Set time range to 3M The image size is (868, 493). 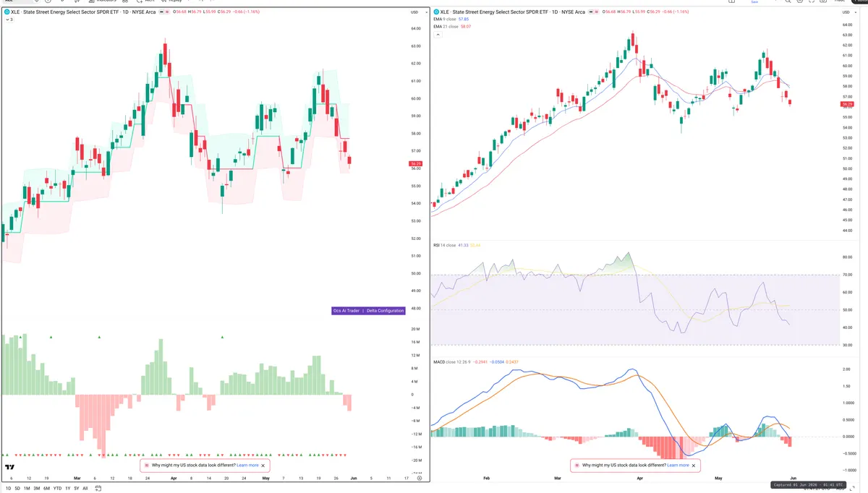[37, 488]
